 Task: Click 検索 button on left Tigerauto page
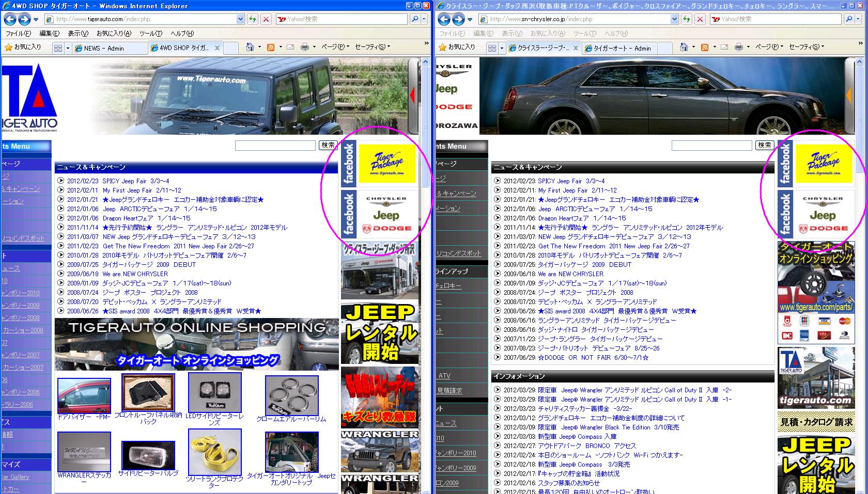point(328,145)
